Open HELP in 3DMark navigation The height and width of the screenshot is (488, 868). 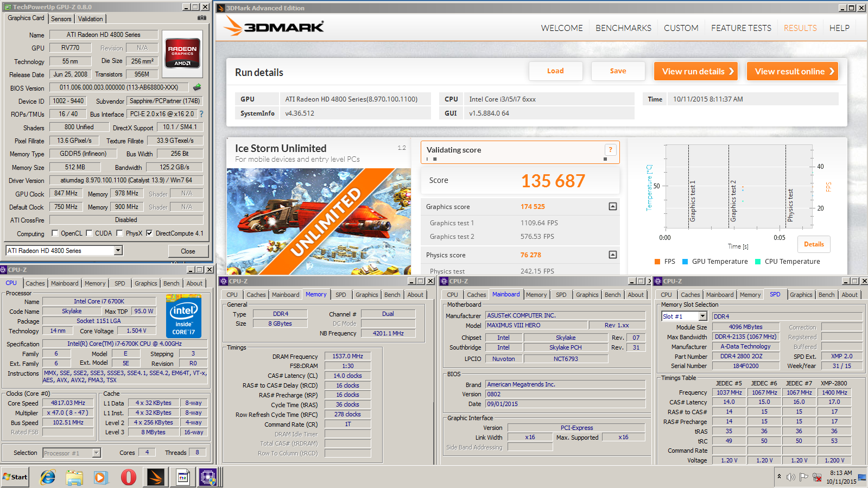tap(839, 28)
